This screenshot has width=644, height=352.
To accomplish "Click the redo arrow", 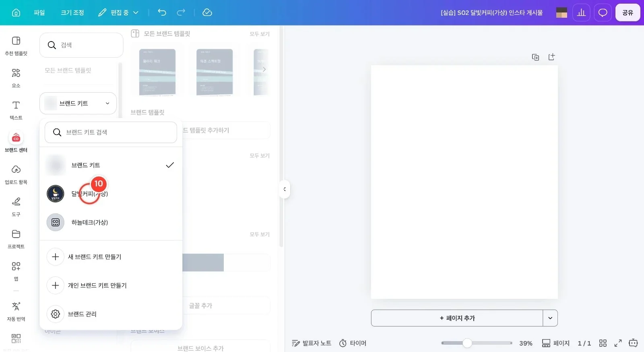I will point(181,12).
